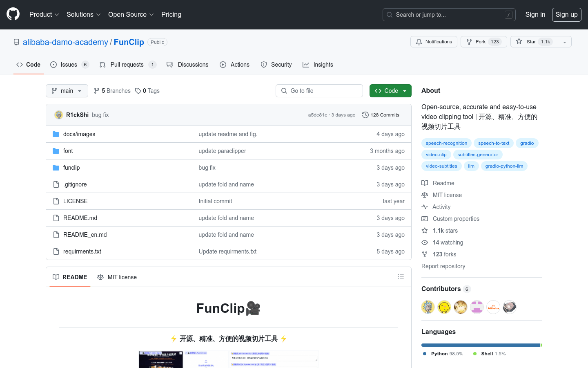Select the gradio topic tag
The height and width of the screenshot is (368, 588).
(x=527, y=143)
